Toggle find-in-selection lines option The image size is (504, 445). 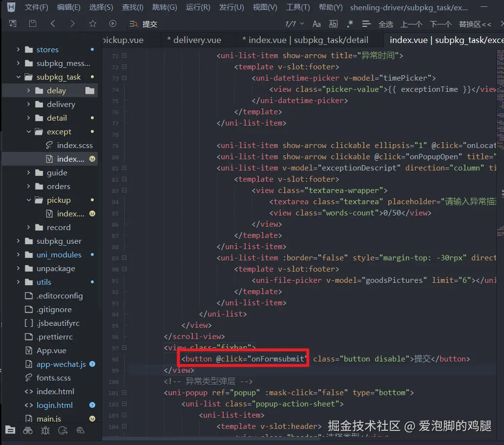[x=366, y=24]
